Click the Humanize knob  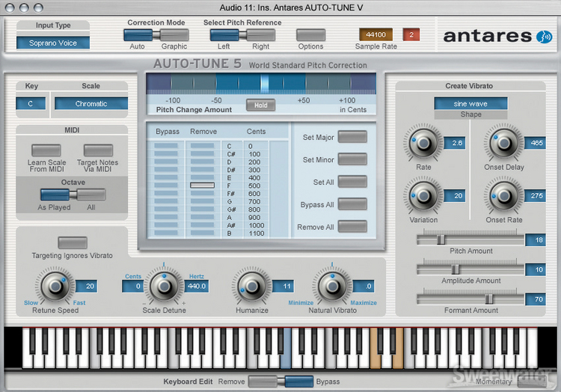coord(251,287)
